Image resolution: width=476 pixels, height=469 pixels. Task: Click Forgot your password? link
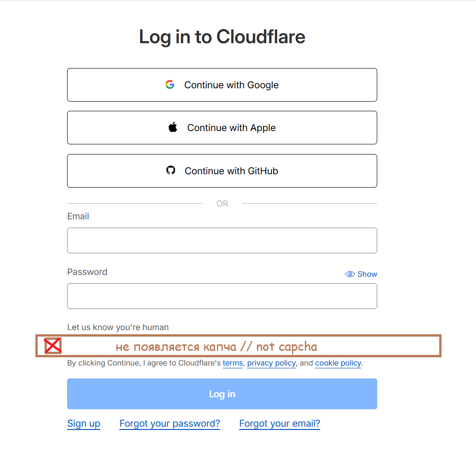[x=170, y=423]
